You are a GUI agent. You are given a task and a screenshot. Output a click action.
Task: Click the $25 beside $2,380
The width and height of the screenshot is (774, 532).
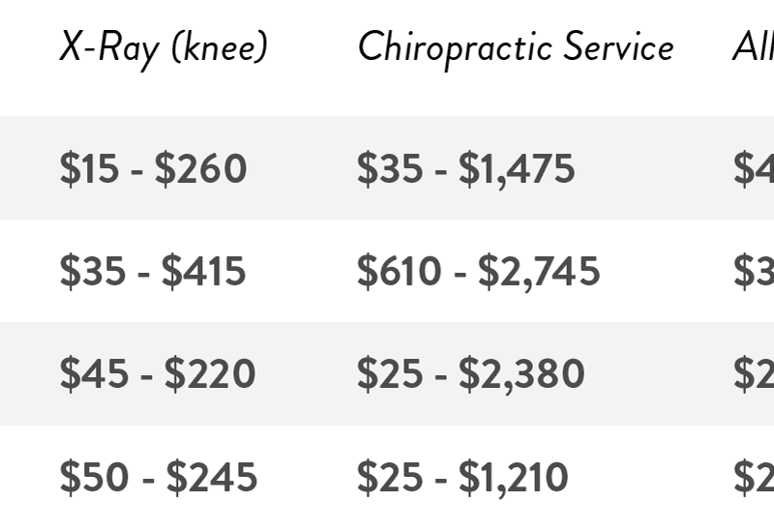389,374
